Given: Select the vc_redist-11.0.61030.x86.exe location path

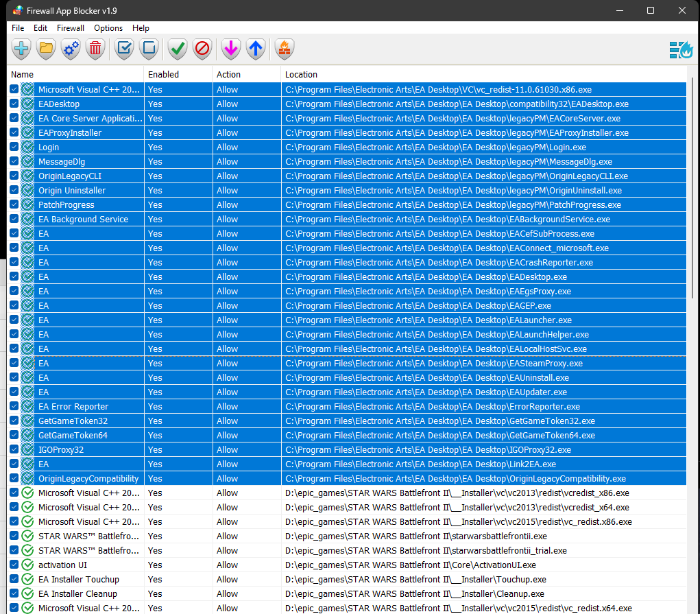Looking at the screenshot, I should click(x=438, y=90).
